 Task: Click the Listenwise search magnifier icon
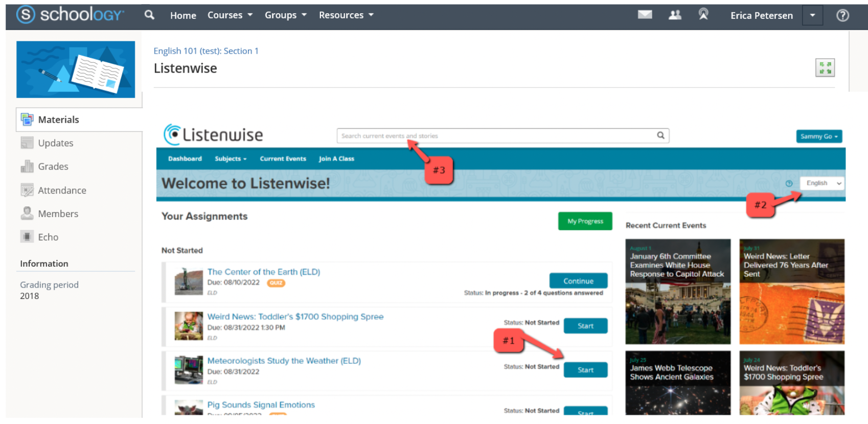click(x=660, y=135)
